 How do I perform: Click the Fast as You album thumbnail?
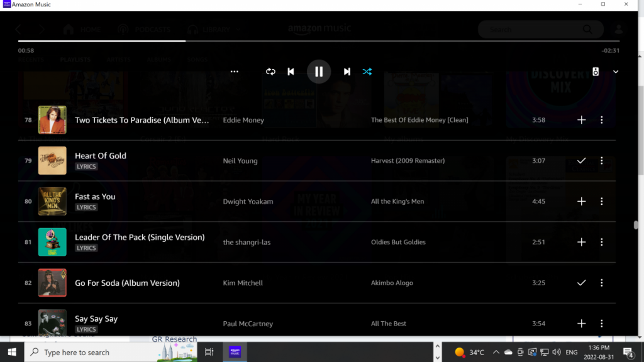(52, 201)
